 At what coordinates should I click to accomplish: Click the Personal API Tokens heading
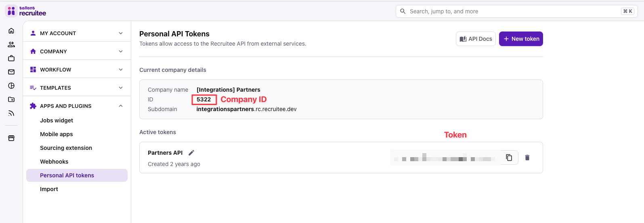[174, 34]
